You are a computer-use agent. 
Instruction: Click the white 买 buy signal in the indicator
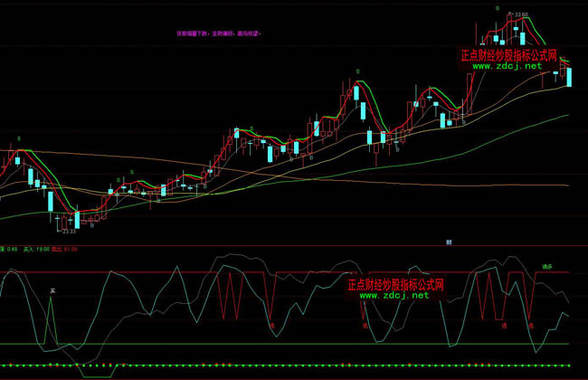(52, 291)
